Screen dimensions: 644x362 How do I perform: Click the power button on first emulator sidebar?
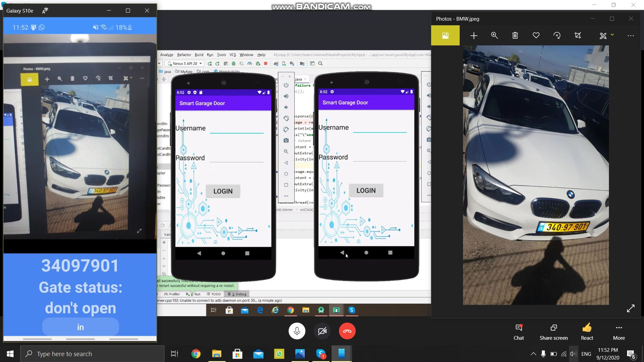(286, 85)
